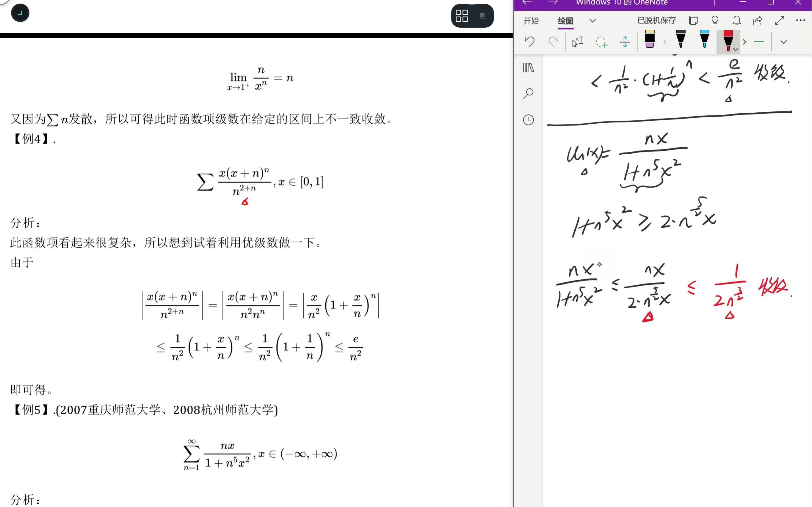Expand the ribbon with the rightmost chevron
This screenshot has height=507, width=812.
click(784, 42)
